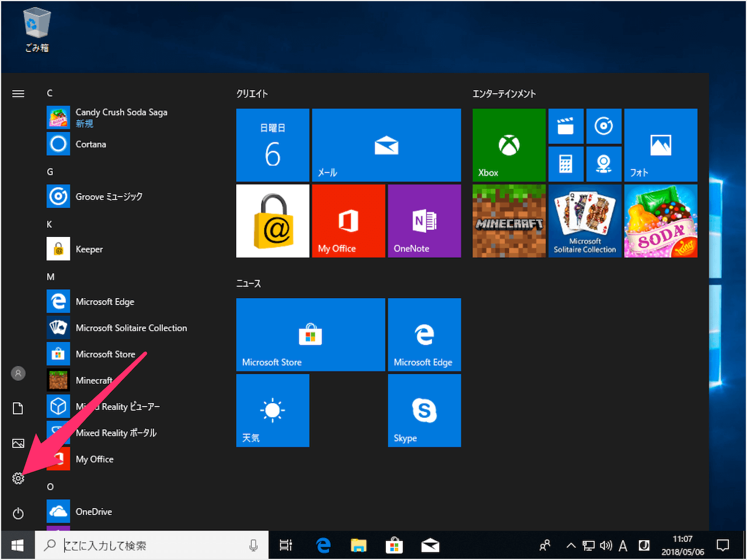The height and width of the screenshot is (560, 747).
Task: Open the Settings gear in Start sidebar
Action: point(18,478)
